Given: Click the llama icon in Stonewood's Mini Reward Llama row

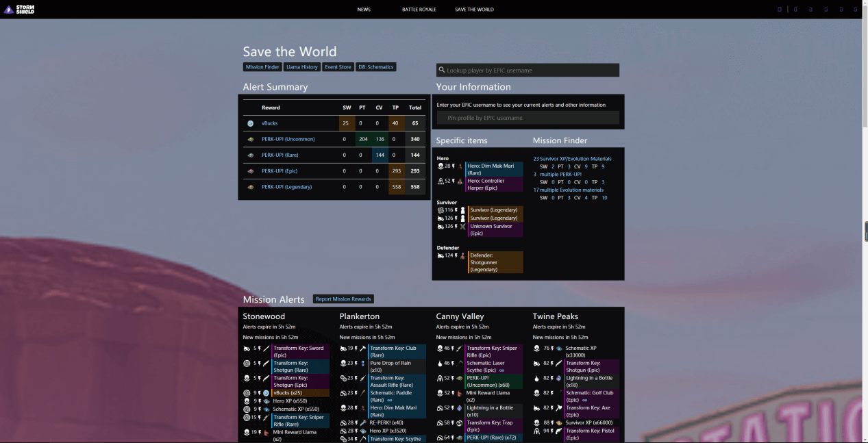Looking at the screenshot, I should pos(266,433).
